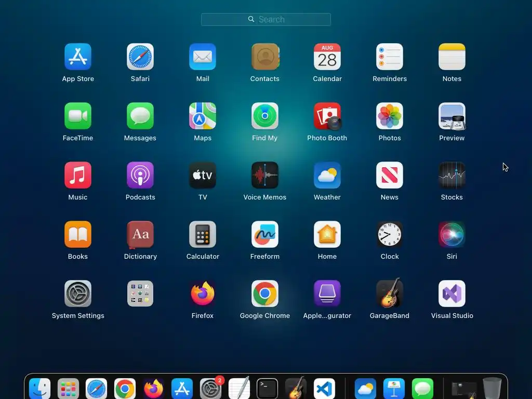Open the Contacts app
This screenshot has width=532, height=399.
pyautogui.click(x=265, y=57)
